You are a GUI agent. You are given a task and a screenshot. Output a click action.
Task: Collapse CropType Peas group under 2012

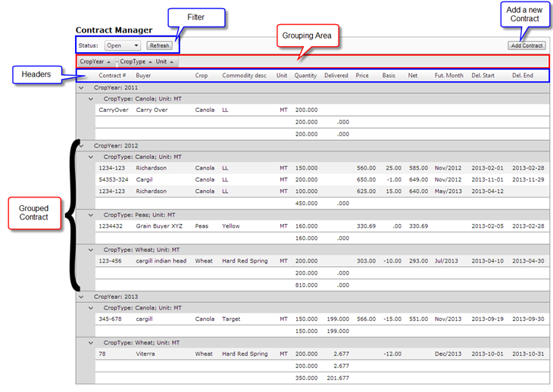[x=92, y=214]
